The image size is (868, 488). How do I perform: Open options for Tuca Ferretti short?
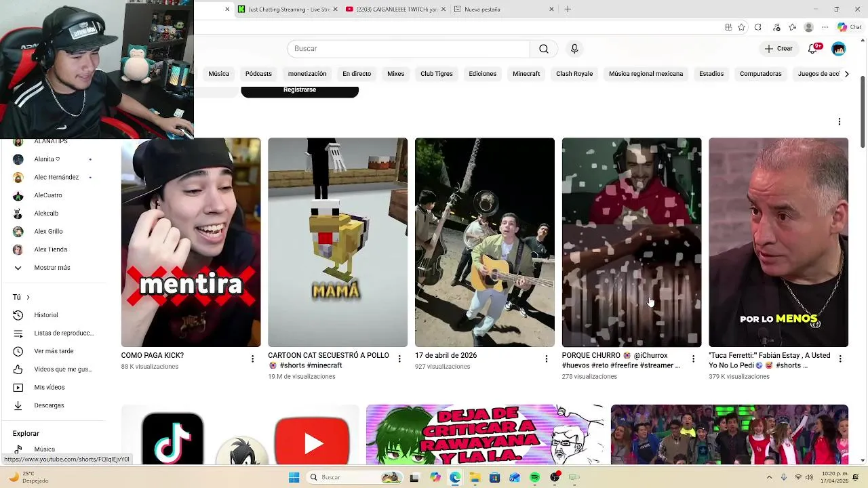tap(840, 359)
